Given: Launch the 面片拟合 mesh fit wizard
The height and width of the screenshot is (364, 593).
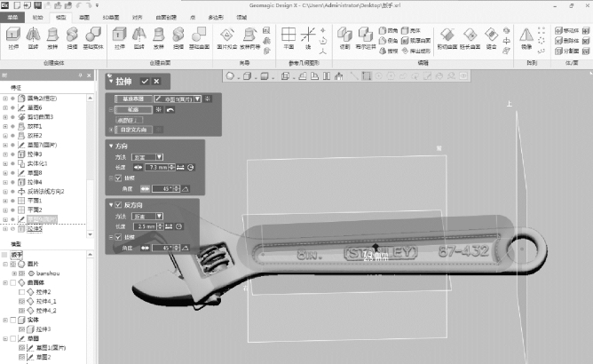Looking at the screenshot, I should click(227, 38).
